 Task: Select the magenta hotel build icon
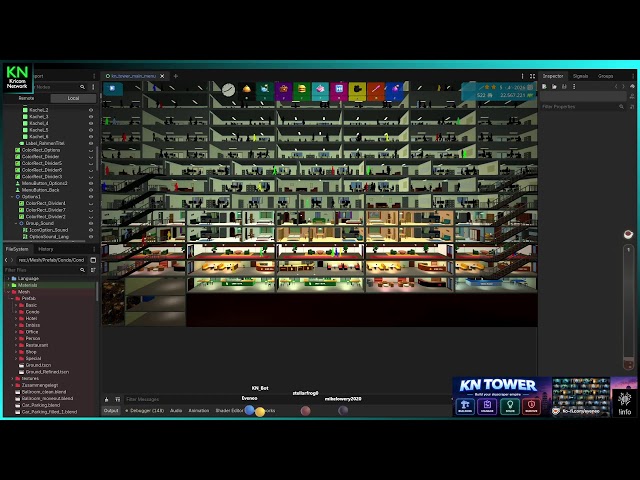339,90
